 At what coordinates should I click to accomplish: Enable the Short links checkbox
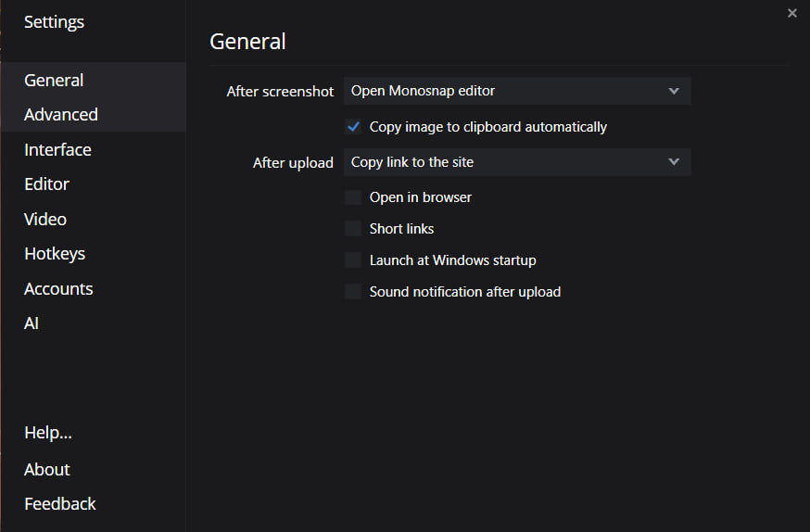click(x=353, y=228)
